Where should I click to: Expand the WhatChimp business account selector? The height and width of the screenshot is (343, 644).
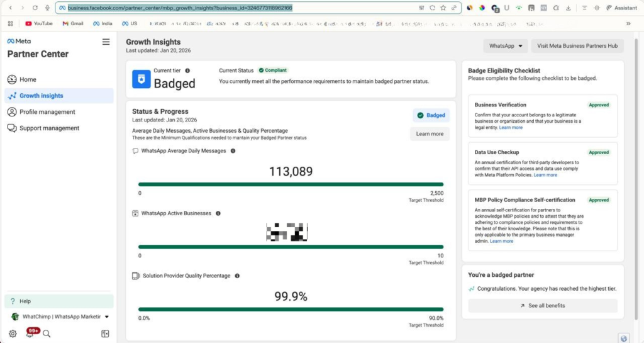tap(107, 317)
